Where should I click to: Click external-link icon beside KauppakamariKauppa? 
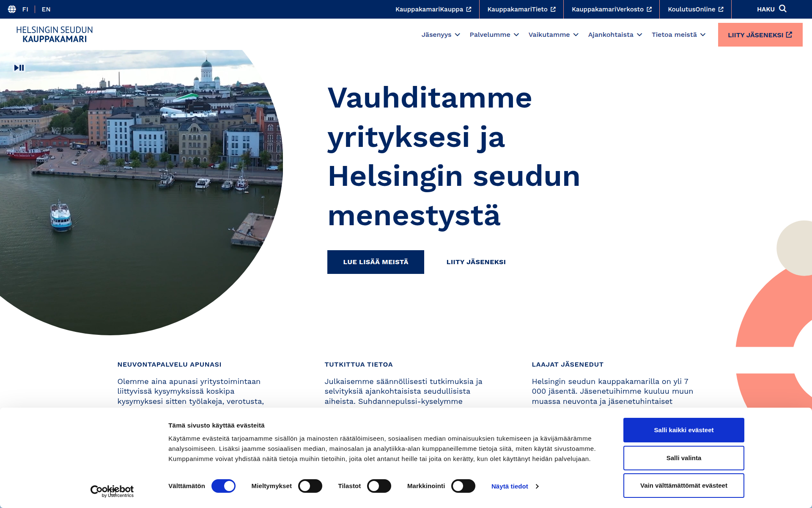[x=469, y=9]
